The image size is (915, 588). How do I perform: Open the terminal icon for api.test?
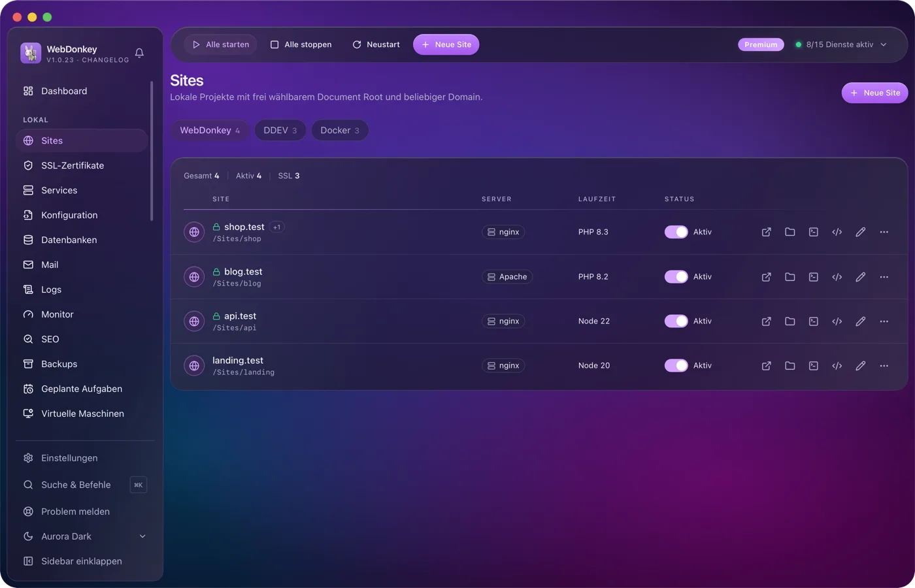coord(813,321)
